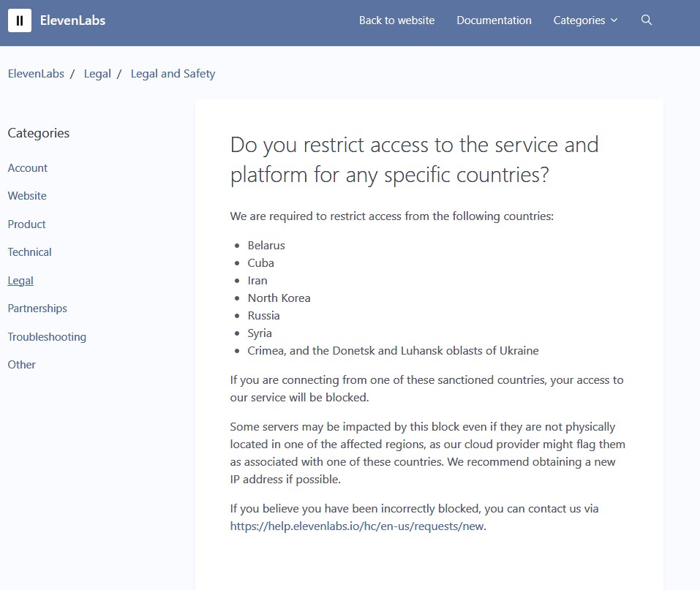The height and width of the screenshot is (590, 700).
Task: Click the Crimea, Donetsk and Luhansk entry
Action: [394, 351]
